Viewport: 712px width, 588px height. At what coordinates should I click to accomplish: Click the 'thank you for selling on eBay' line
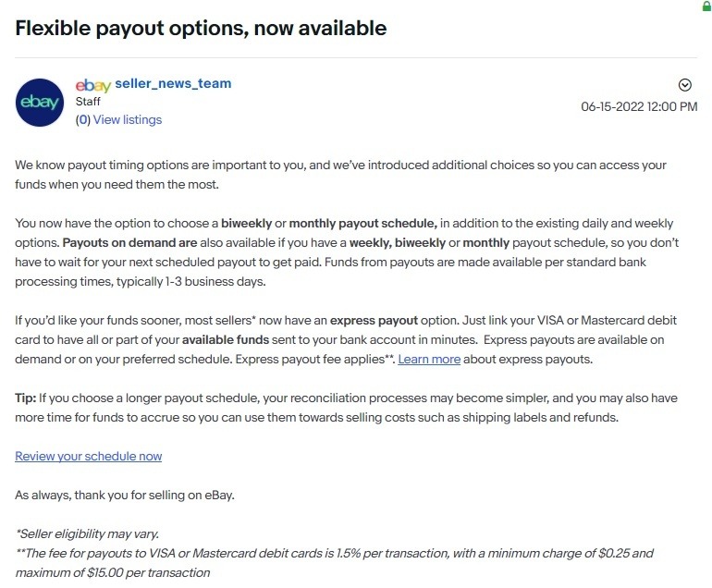125,495
